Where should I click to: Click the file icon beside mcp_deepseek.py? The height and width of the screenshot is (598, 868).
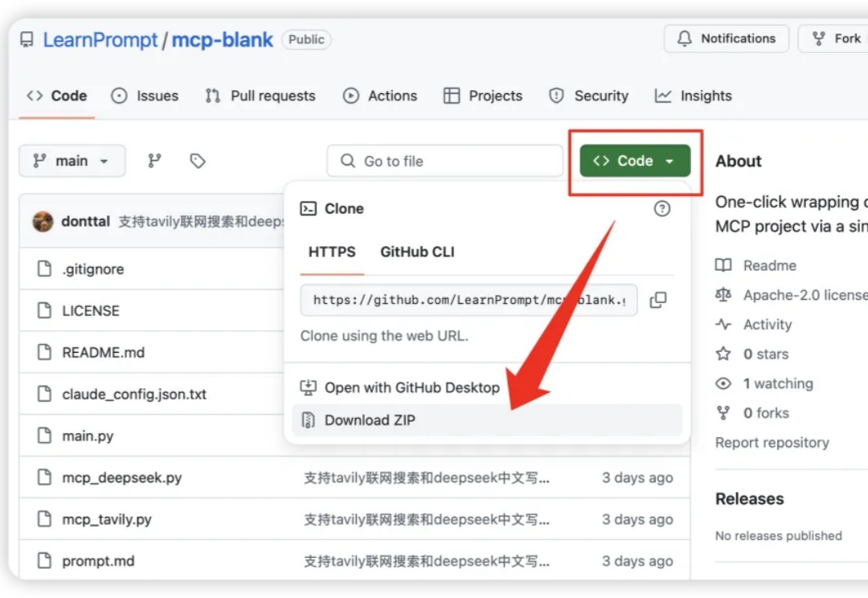(x=44, y=477)
